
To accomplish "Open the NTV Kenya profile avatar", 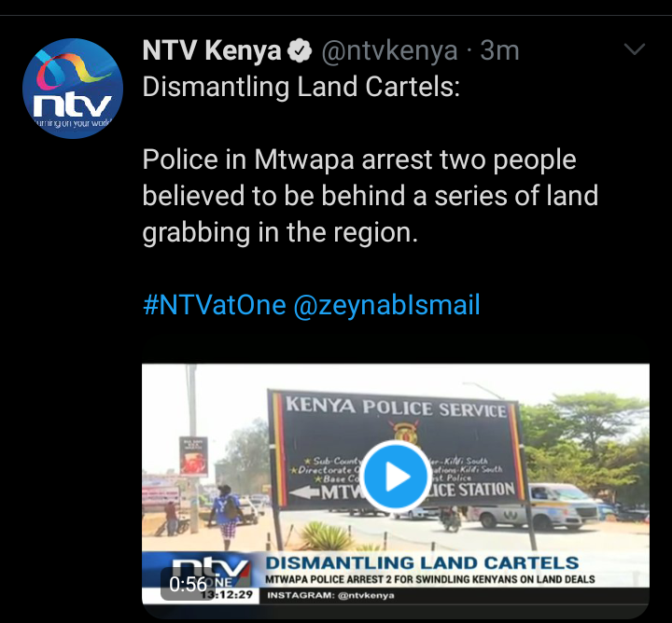I will click(x=73, y=89).
